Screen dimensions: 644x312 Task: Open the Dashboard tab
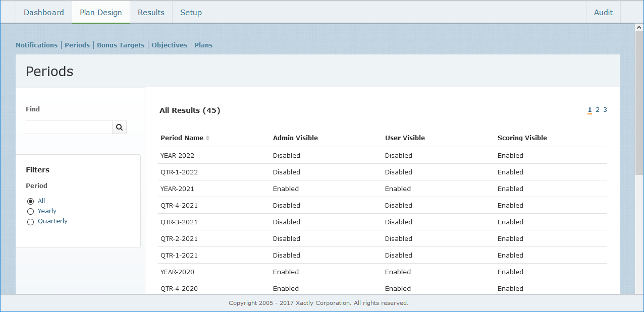[x=44, y=13]
